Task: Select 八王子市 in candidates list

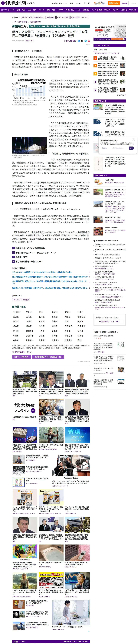Action: click(81, 326)
